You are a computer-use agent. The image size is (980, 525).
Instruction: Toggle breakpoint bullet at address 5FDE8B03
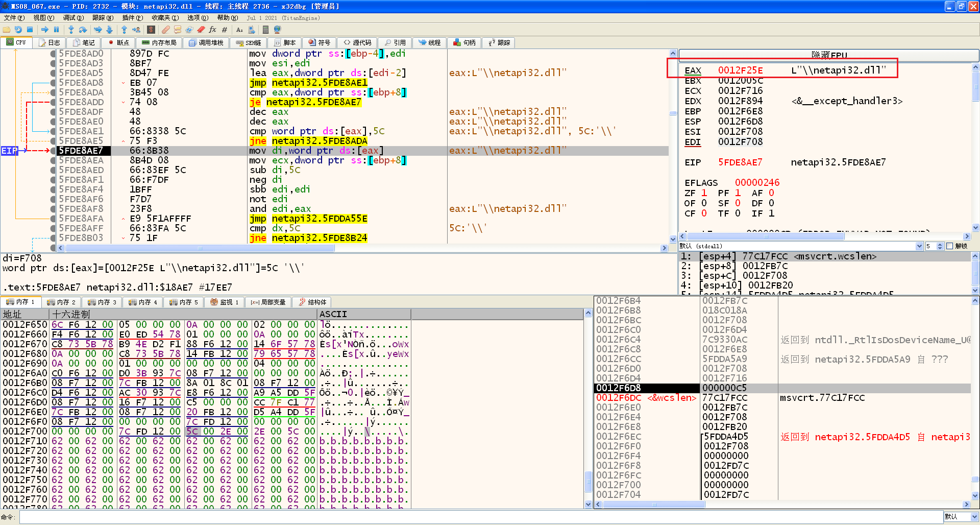click(53, 238)
